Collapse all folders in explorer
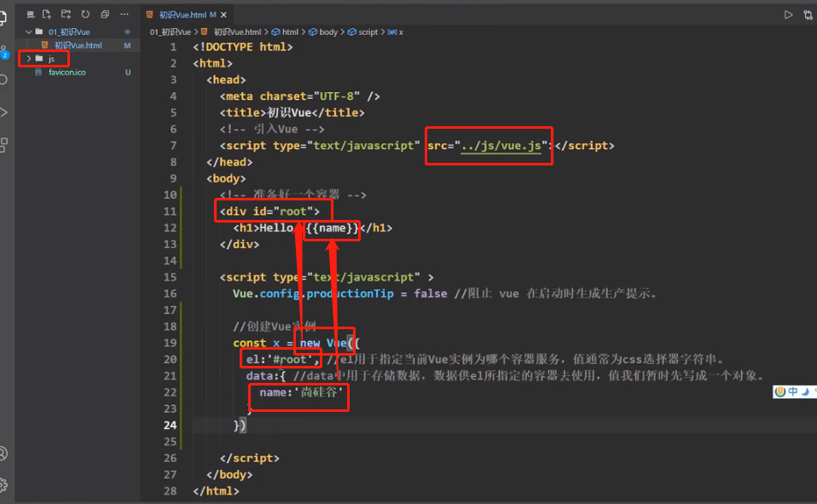 click(x=105, y=14)
